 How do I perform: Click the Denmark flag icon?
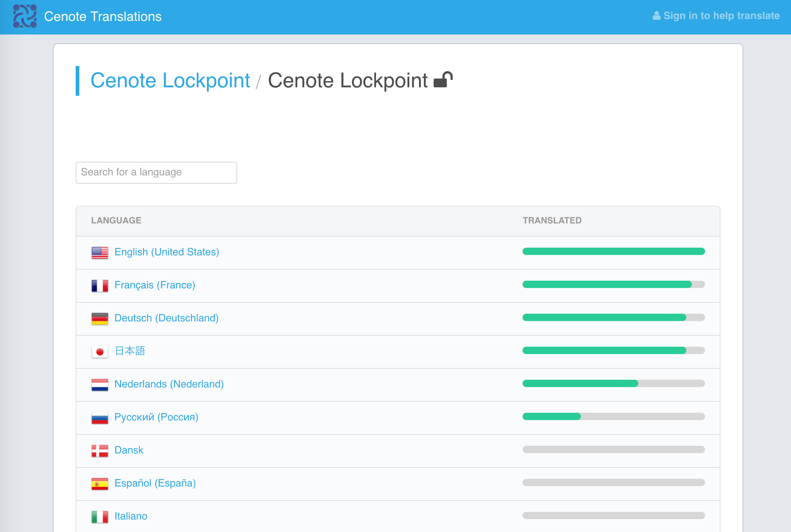pyautogui.click(x=100, y=451)
